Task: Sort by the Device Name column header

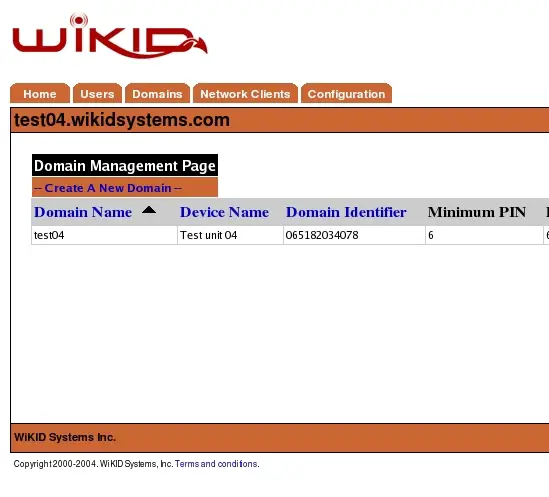Action: click(224, 212)
